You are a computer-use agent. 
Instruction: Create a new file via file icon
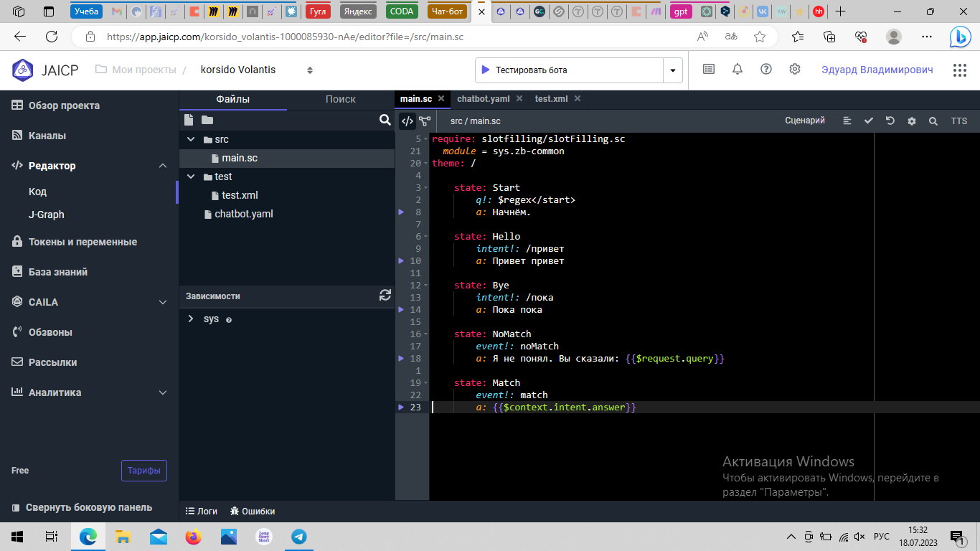(189, 120)
